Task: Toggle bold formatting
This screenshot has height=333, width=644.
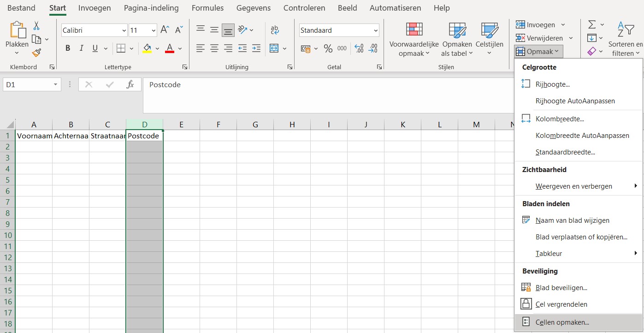Action: coord(68,48)
